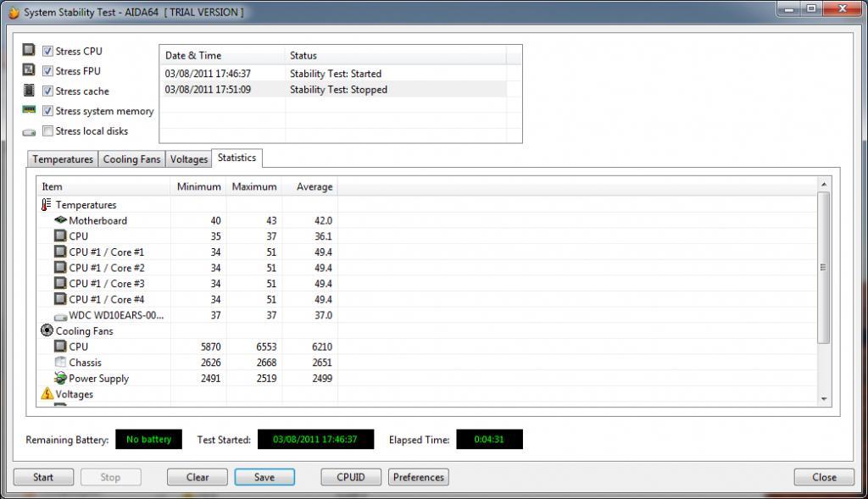
Task: Click the FPU icon beside Stress FPU
Action: (29, 69)
